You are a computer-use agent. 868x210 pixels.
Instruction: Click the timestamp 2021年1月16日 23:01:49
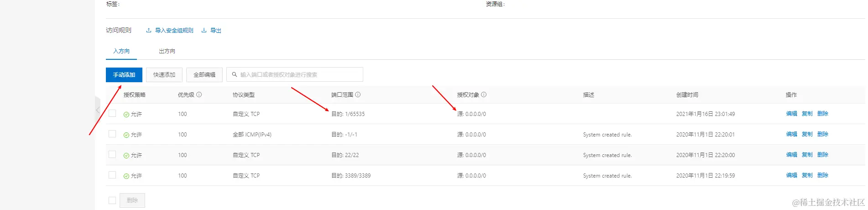pyautogui.click(x=706, y=114)
